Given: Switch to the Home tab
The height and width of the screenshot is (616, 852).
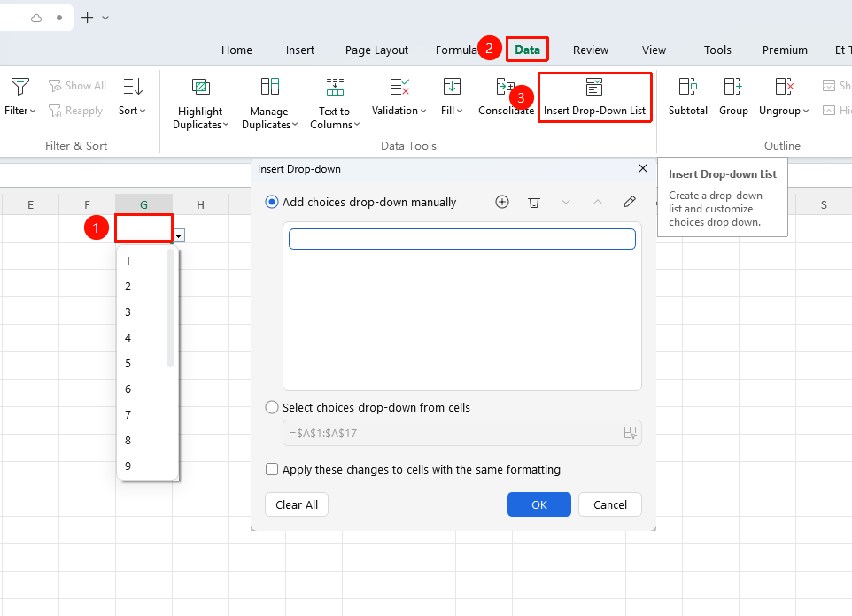Looking at the screenshot, I should tap(236, 50).
